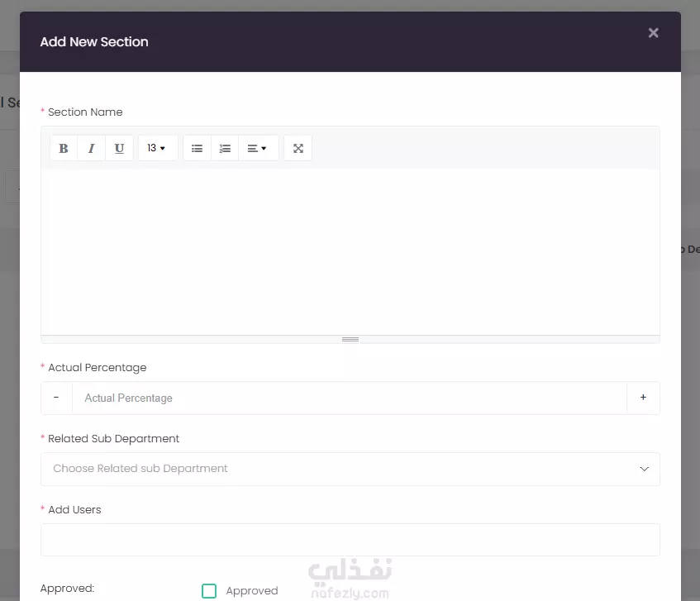The width and height of the screenshot is (700, 601).
Task: Check the Approved checkbox
Action: (209, 591)
